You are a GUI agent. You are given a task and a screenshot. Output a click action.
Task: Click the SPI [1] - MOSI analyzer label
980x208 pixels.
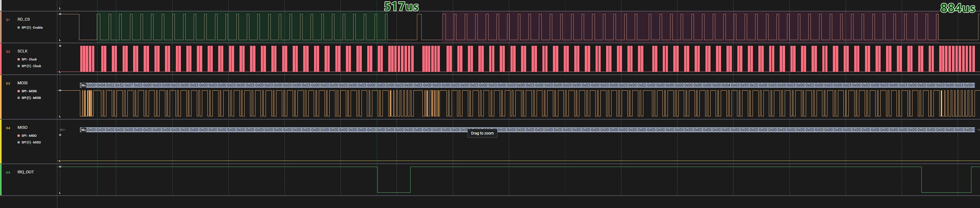click(x=31, y=98)
